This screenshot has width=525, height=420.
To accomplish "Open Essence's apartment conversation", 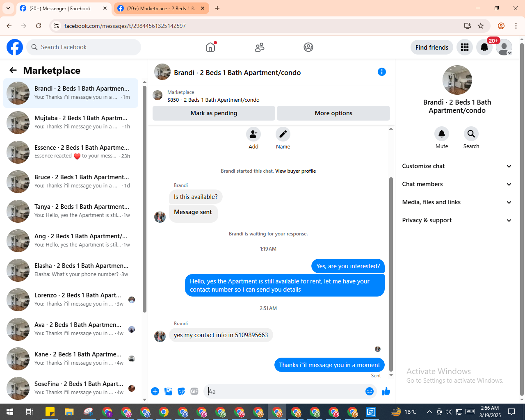I will [x=71, y=152].
